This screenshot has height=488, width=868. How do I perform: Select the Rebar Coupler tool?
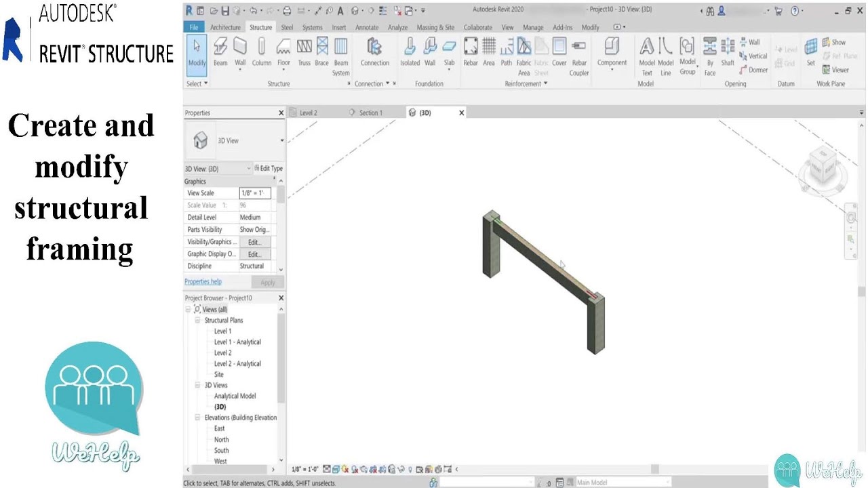pyautogui.click(x=579, y=56)
